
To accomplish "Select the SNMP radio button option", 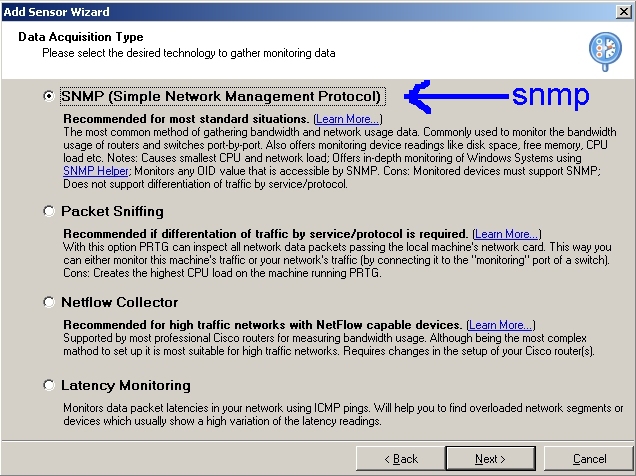I will tap(48, 97).
